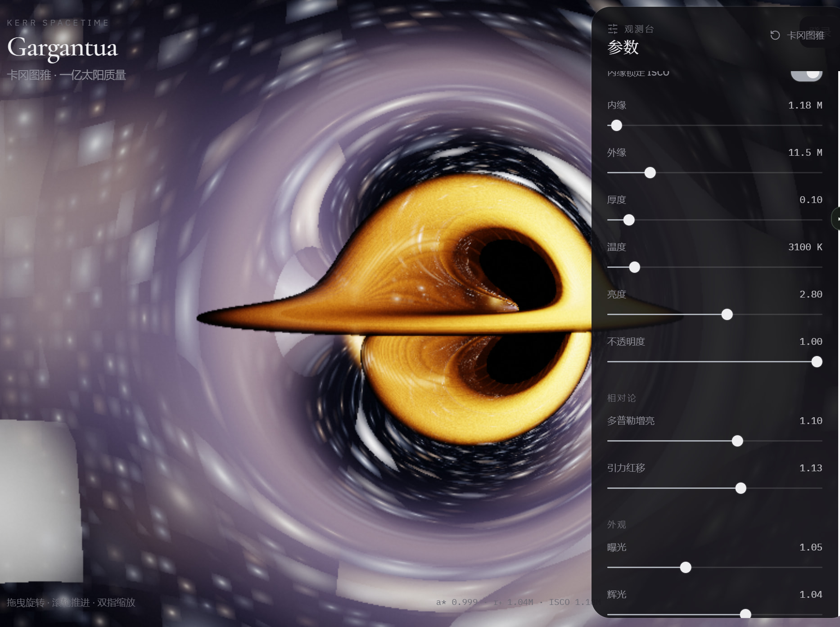Click the 曝光 value "1.05"
This screenshot has height=627, width=840.
coord(811,547)
